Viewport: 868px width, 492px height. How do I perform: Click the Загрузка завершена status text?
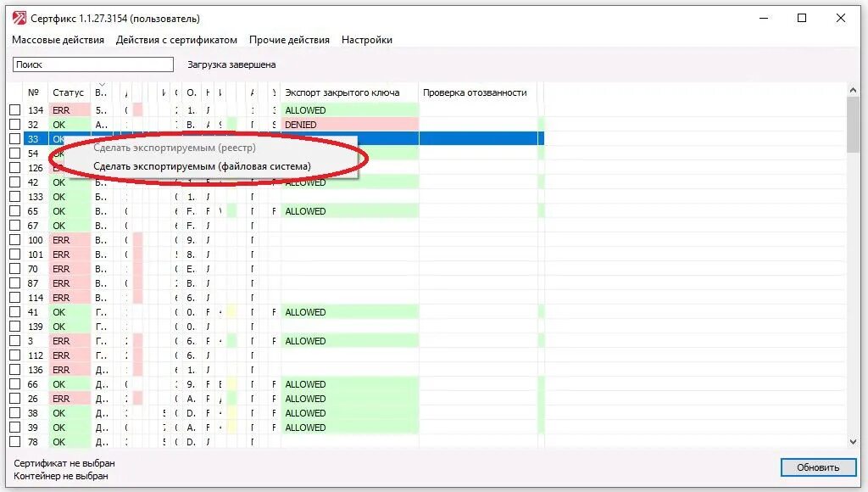tap(231, 64)
